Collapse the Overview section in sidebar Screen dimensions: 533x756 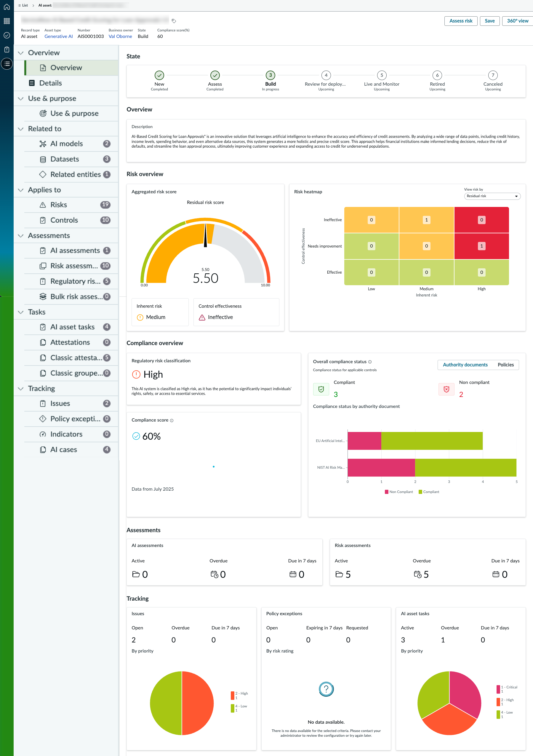[21, 53]
